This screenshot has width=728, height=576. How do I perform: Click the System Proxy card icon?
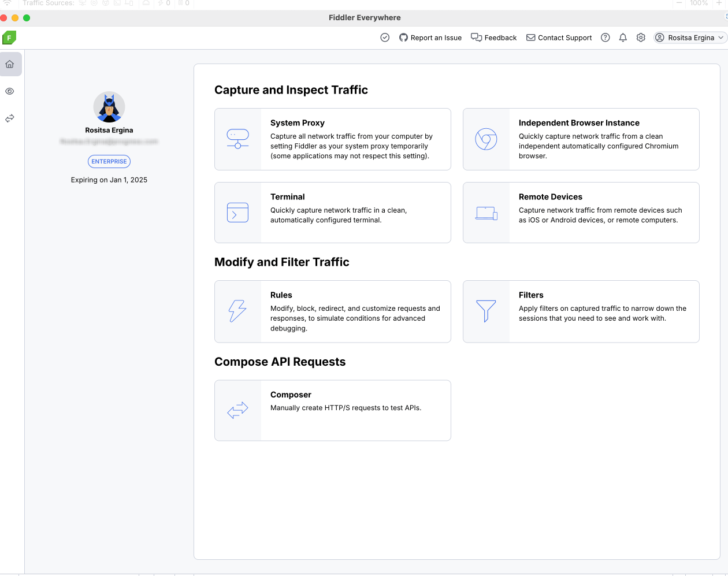[x=238, y=139]
